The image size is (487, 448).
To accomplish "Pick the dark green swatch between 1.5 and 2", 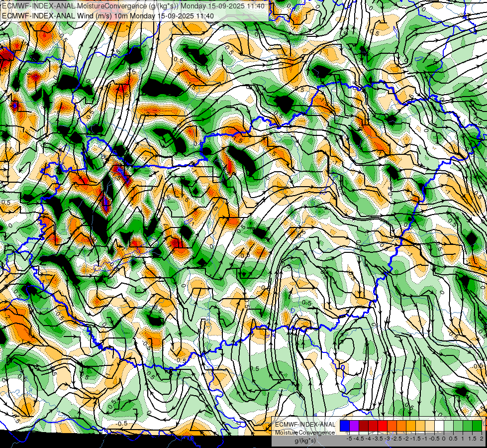I will (477, 426).
